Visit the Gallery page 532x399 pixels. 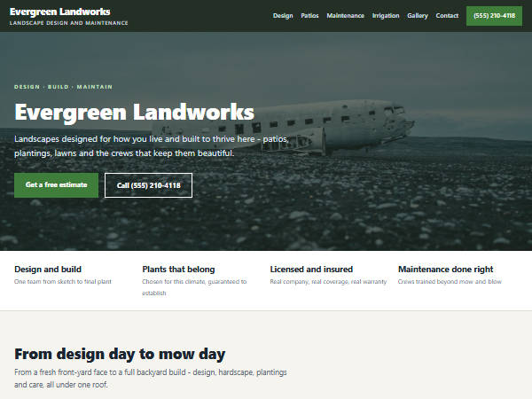pos(418,16)
